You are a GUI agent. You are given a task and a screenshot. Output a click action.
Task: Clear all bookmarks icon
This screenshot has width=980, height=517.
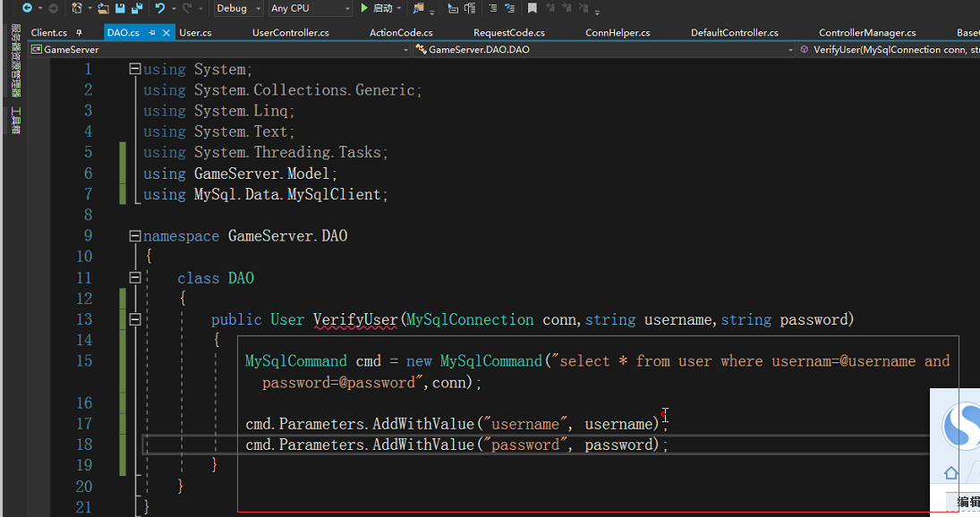[x=584, y=8]
